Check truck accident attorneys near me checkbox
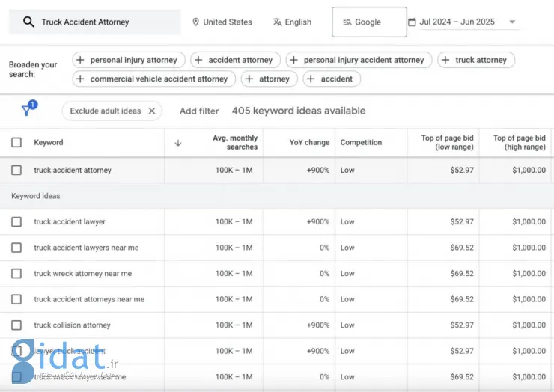The height and width of the screenshot is (392, 554). [16, 299]
